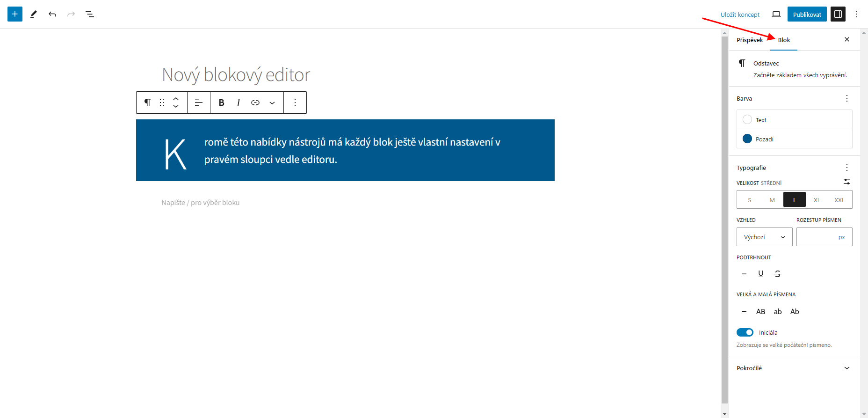Select font size XL
868x418 pixels.
tap(817, 200)
